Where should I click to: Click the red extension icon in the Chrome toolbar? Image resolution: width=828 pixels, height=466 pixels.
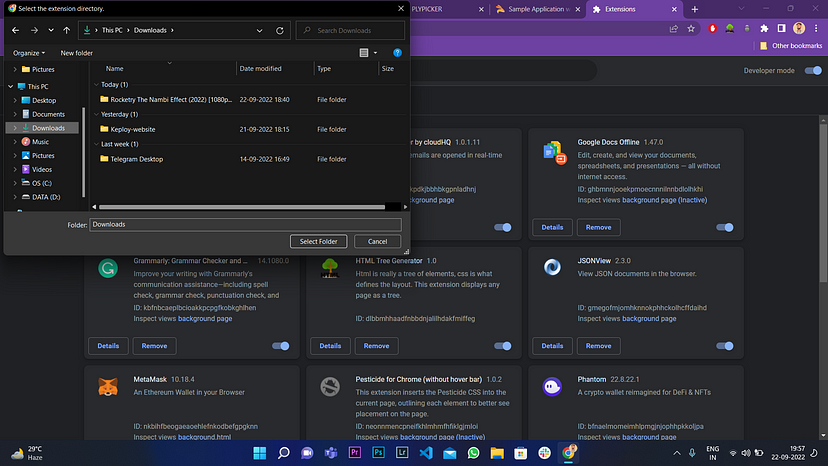pos(712,29)
